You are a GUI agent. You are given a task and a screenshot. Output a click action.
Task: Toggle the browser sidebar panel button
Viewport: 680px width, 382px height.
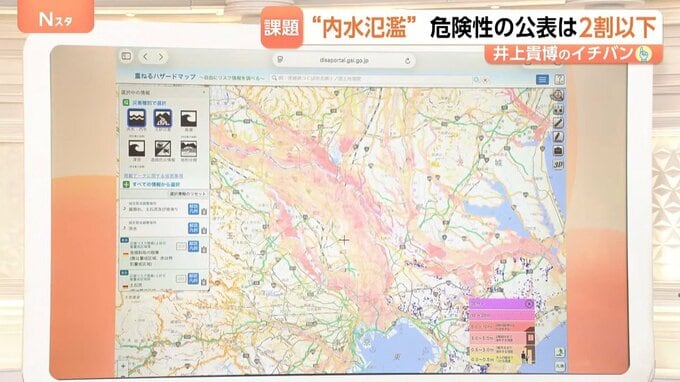[126, 56]
